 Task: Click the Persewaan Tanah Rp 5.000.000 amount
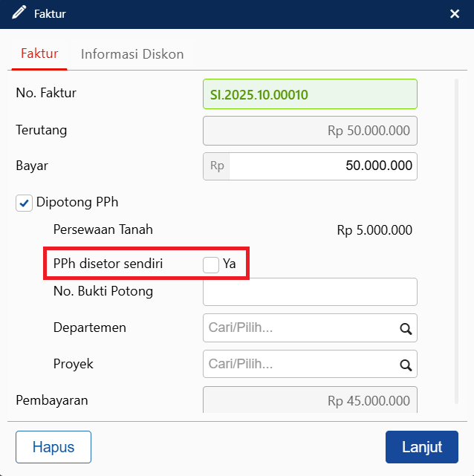[374, 230]
